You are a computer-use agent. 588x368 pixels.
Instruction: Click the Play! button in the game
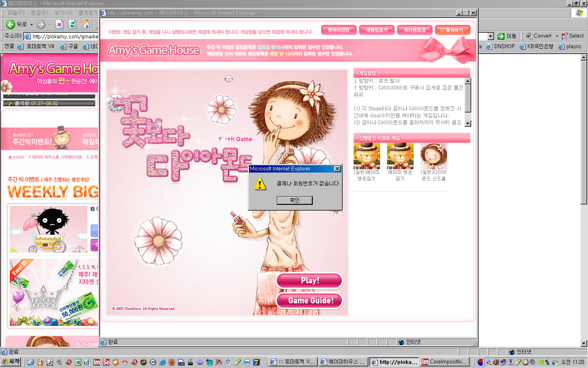coord(310,280)
